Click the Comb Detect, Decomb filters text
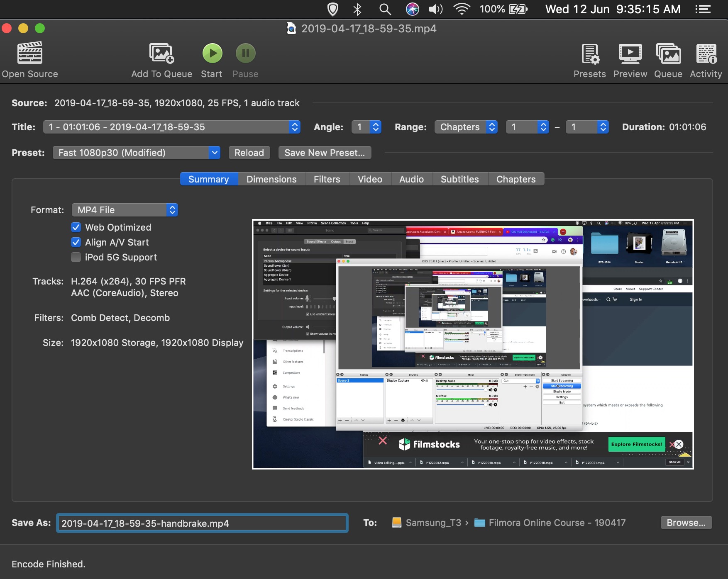The height and width of the screenshot is (579, 728). pyautogui.click(x=120, y=318)
